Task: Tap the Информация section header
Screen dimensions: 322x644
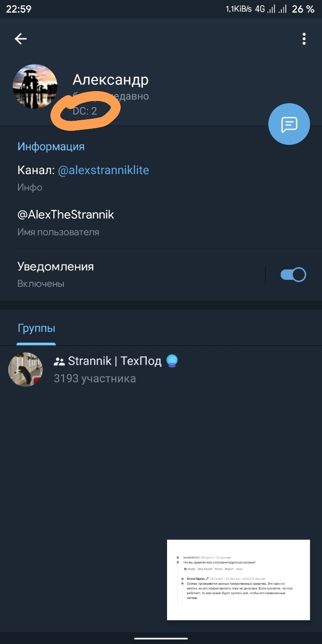Action: pos(51,146)
